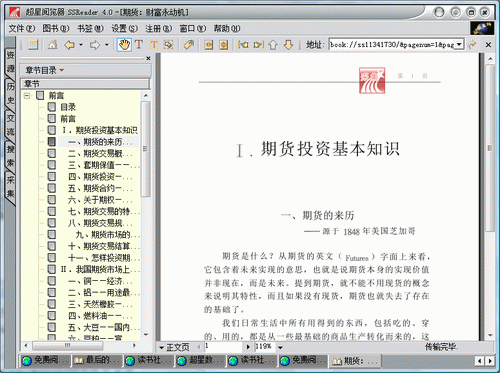The image size is (500, 373).
Task: Click the address URL field
Action: click(x=392, y=44)
